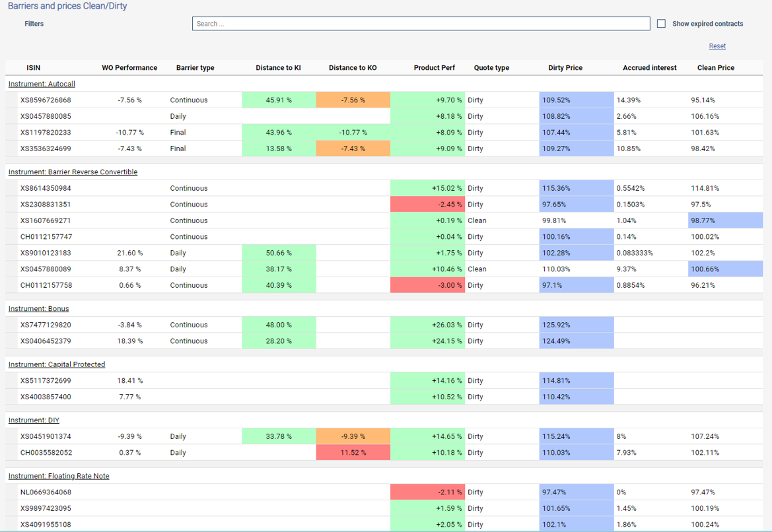Select ISIN XS1607669271
Screen dimensions: 772x532
[46, 220]
